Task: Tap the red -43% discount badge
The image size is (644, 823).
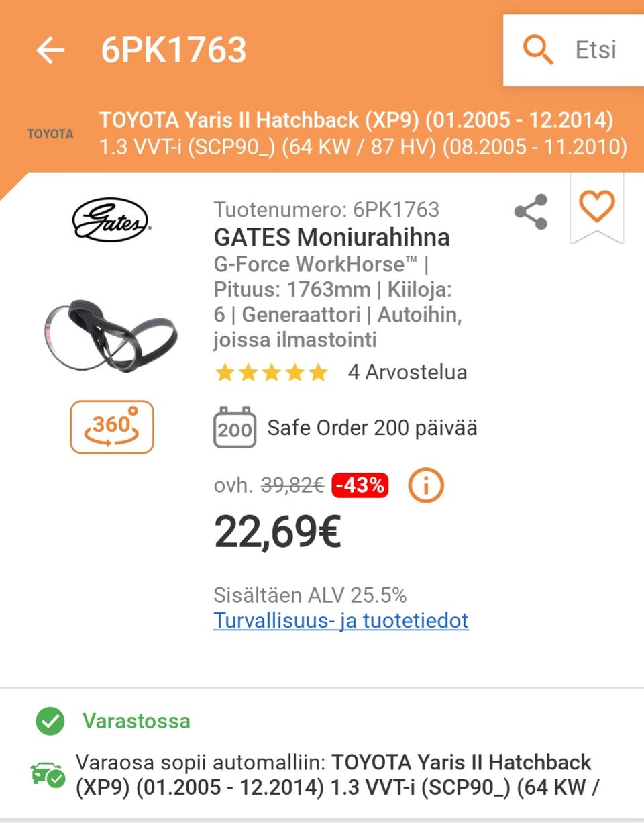Action: [360, 485]
